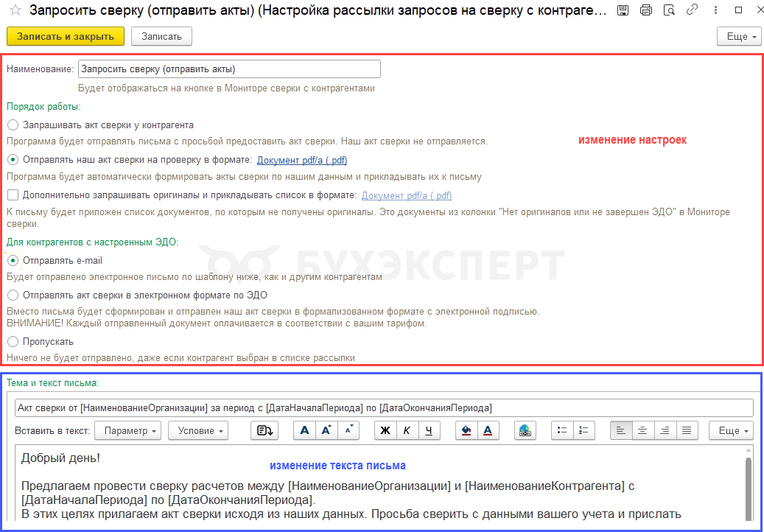Click 'Для контрагентов с настроенным ЭДО:' heading
This screenshot has width=764, height=532.
[x=93, y=242]
